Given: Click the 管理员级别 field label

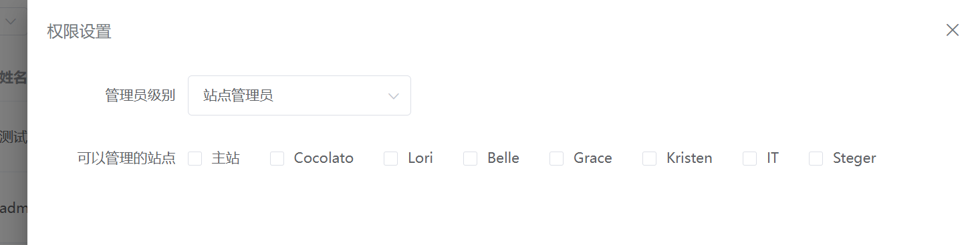Looking at the screenshot, I should point(140,95).
